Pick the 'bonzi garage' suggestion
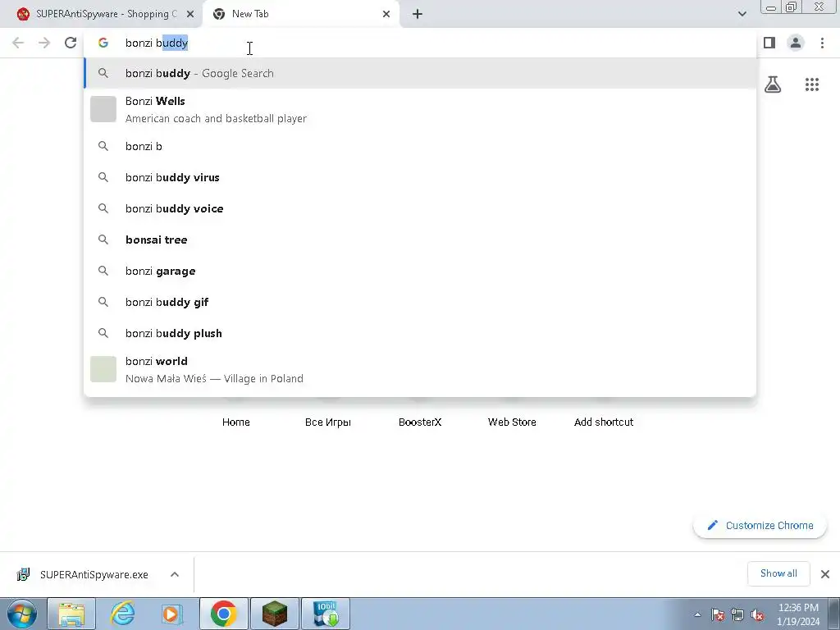Viewport: 840px width, 630px height. tap(421, 271)
